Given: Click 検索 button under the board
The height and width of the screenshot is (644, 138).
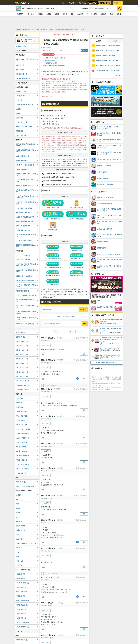Looking at the screenshot, I should (85, 324).
